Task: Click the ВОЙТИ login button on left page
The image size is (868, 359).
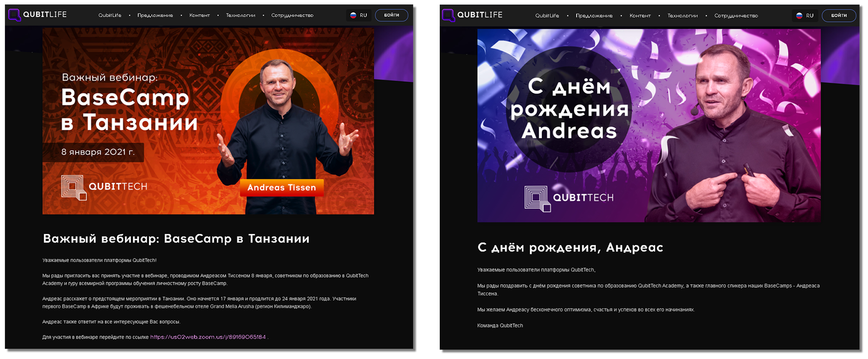Action: pyautogui.click(x=392, y=15)
